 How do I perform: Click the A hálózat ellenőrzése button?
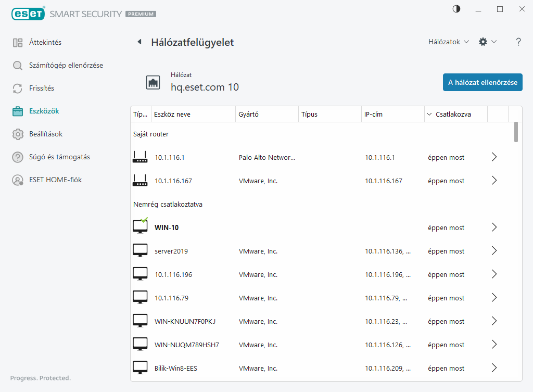(x=483, y=82)
